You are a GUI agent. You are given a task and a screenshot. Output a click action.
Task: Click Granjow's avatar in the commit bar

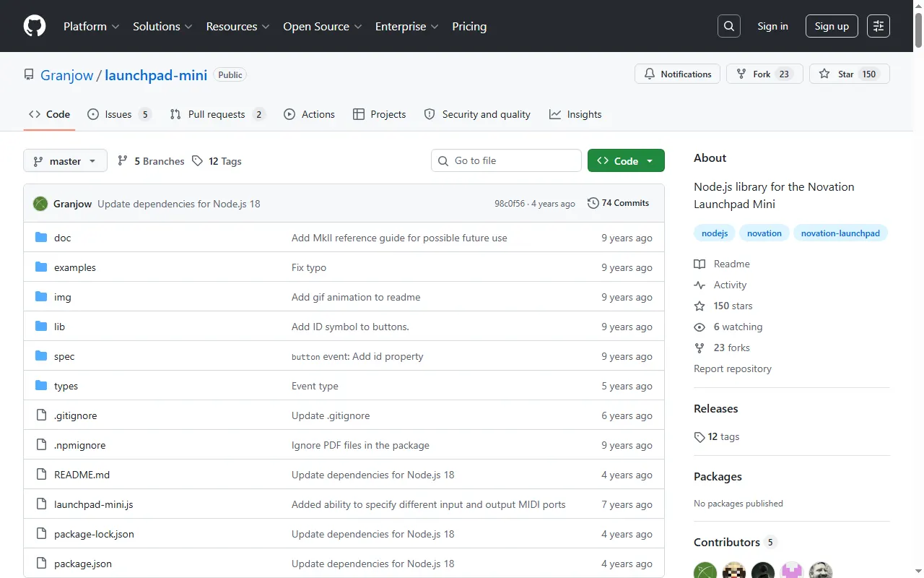(40, 204)
